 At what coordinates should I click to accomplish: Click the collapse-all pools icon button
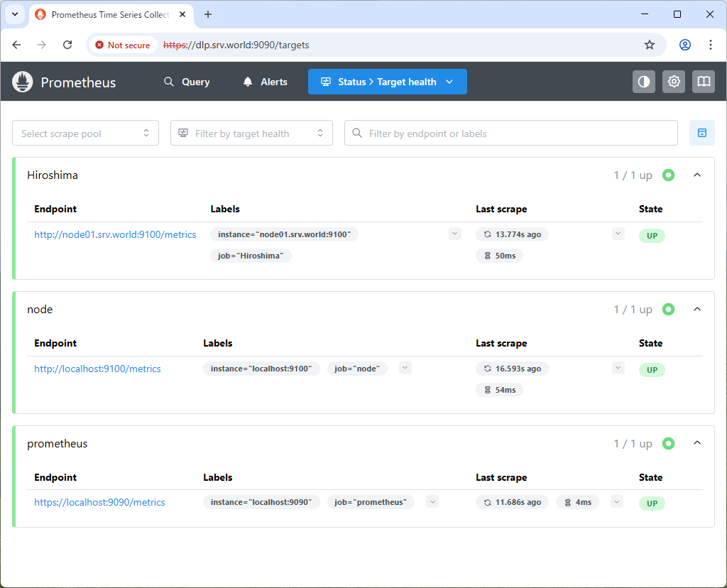coord(702,133)
